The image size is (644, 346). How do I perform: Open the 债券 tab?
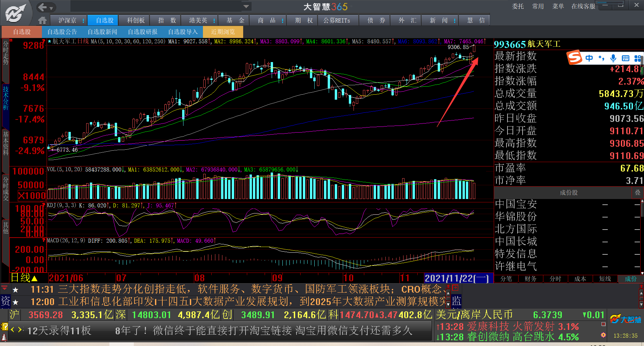click(x=376, y=20)
